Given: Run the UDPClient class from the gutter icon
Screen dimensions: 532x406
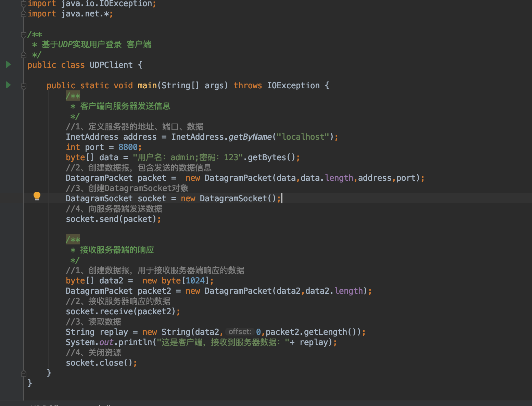Looking at the screenshot, I should (8, 64).
